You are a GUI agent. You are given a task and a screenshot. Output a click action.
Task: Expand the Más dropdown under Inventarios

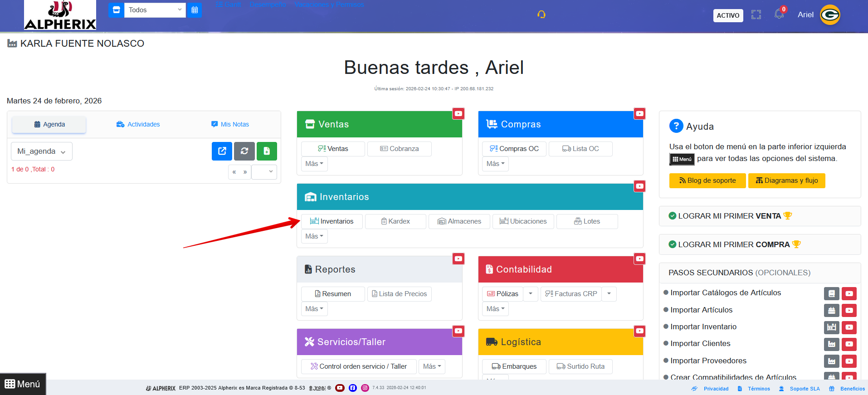pyautogui.click(x=314, y=236)
